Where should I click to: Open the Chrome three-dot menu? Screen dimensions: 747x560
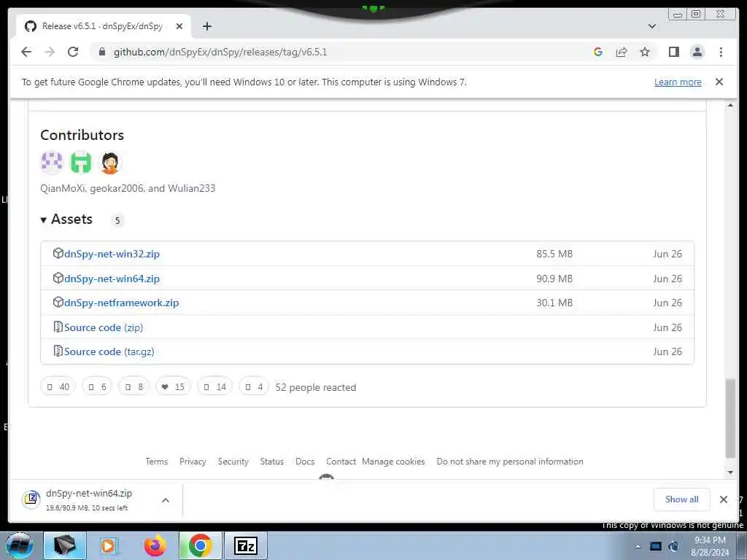pyautogui.click(x=721, y=52)
